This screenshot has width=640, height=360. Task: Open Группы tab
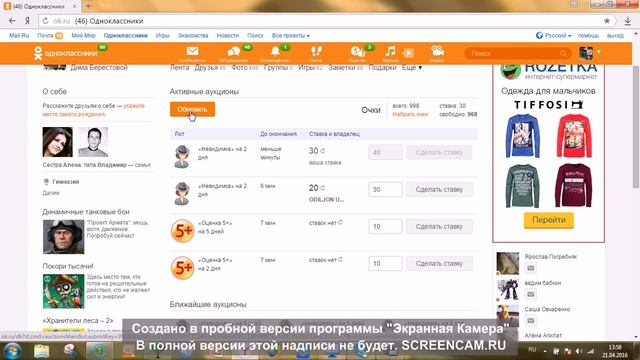click(x=278, y=68)
